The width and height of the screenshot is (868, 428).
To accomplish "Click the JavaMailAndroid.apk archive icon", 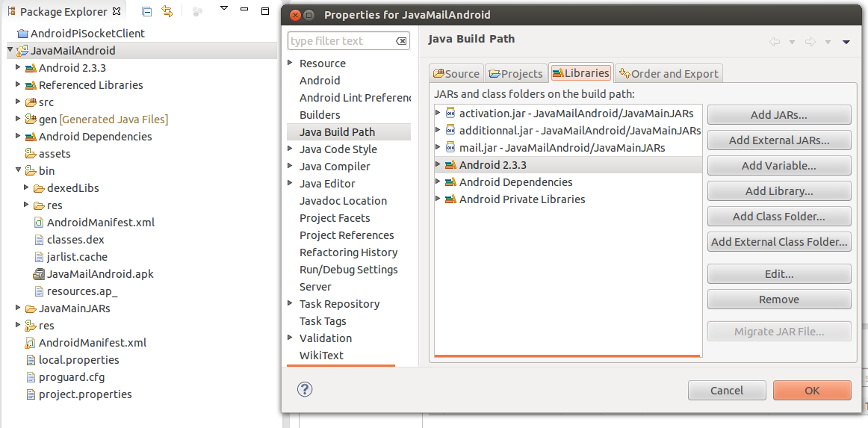I will 39,274.
